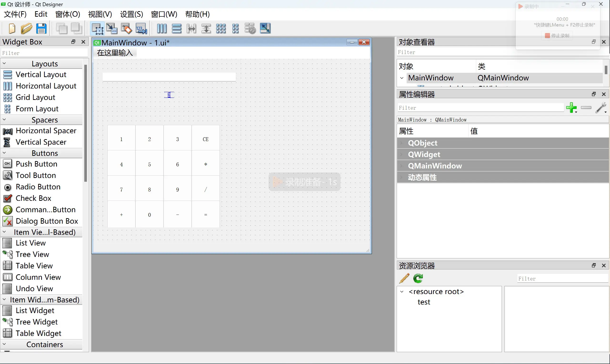Image resolution: width=610 pixels, height=364 pixels.
Task: Click the = button on the form
Action: 205,215
